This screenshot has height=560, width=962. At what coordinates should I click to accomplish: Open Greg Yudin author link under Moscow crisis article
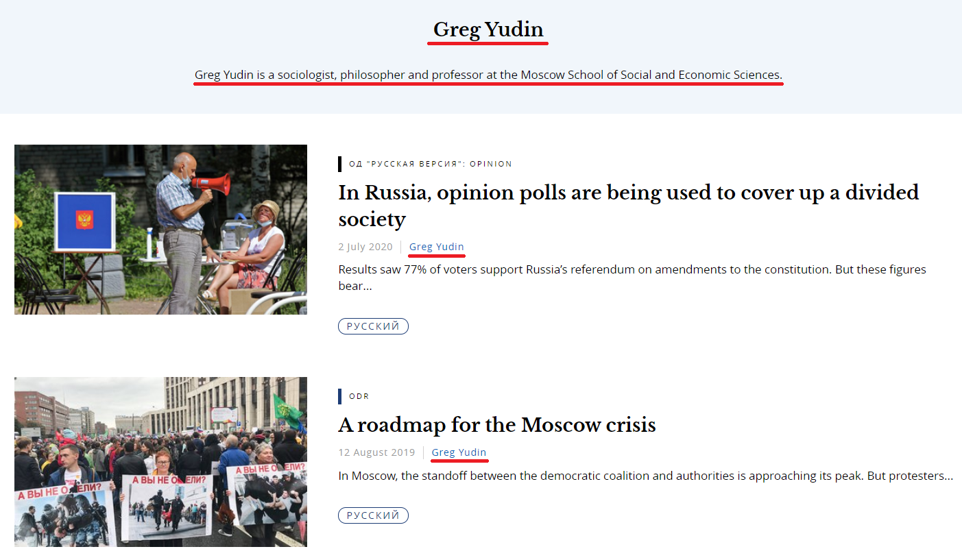(x=459, y=452)
